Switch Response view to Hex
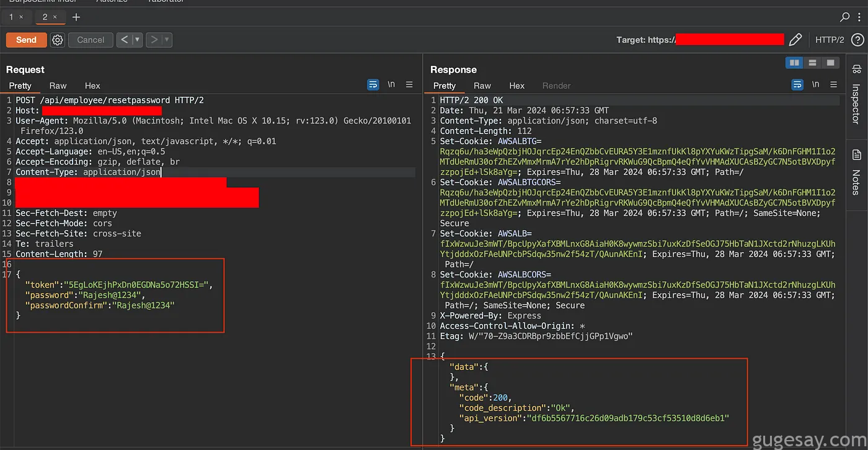 (517, 86)
